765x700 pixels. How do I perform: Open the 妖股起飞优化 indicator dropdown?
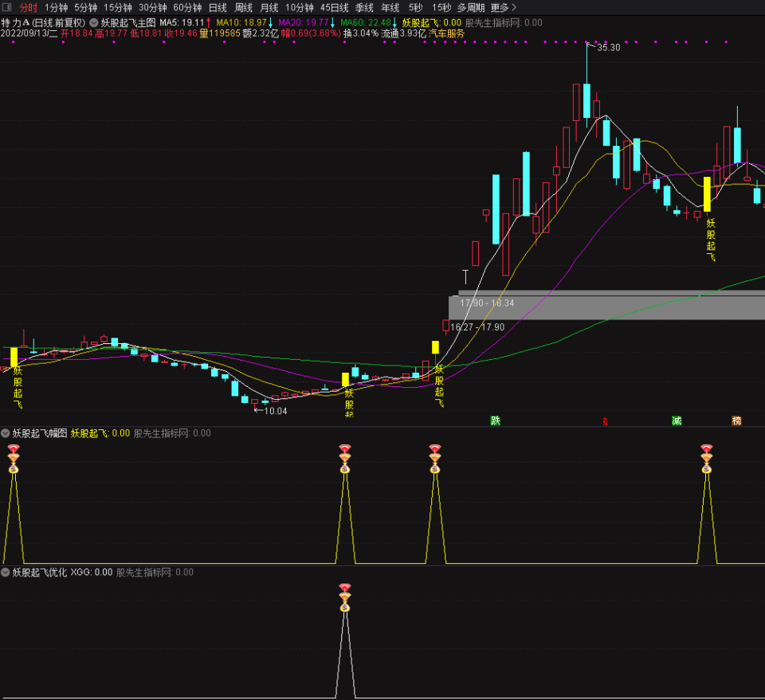click(6, 572)
